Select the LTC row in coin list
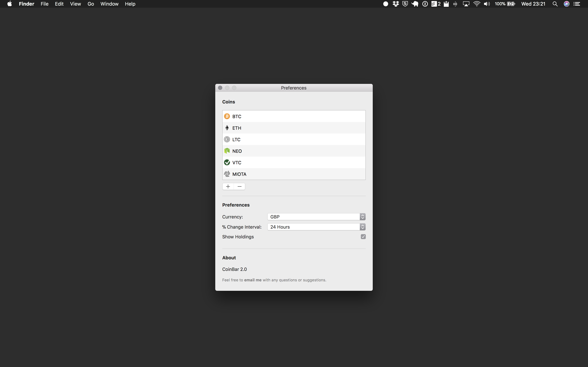 294,139
